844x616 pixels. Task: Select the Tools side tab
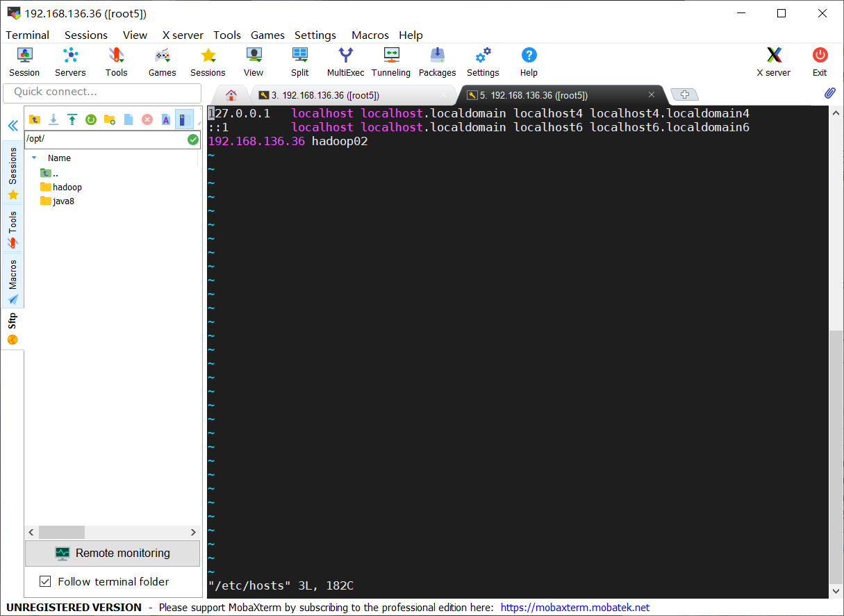[x=13, y=229]
